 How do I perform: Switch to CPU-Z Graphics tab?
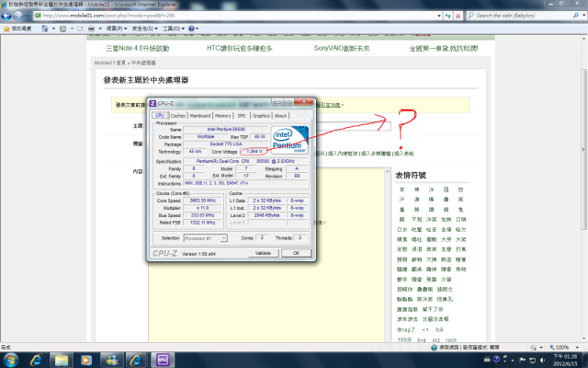[261, 116]
